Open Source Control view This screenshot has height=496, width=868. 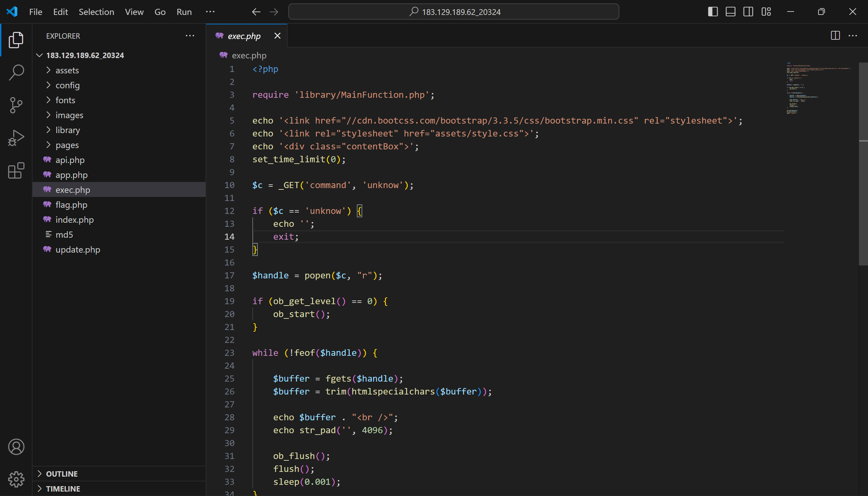coord(16,105)
